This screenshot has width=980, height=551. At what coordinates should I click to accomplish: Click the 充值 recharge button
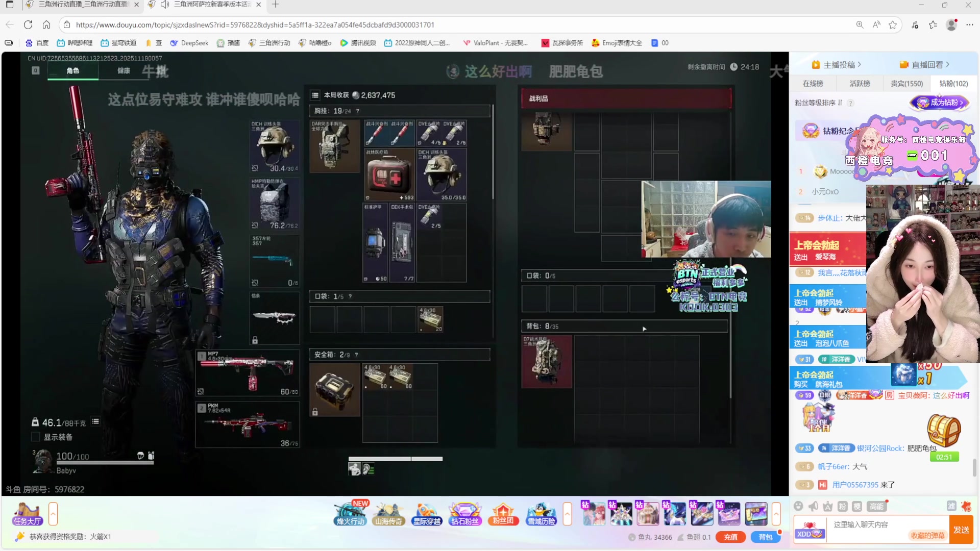pyautogui.click(x=730, y=537)
